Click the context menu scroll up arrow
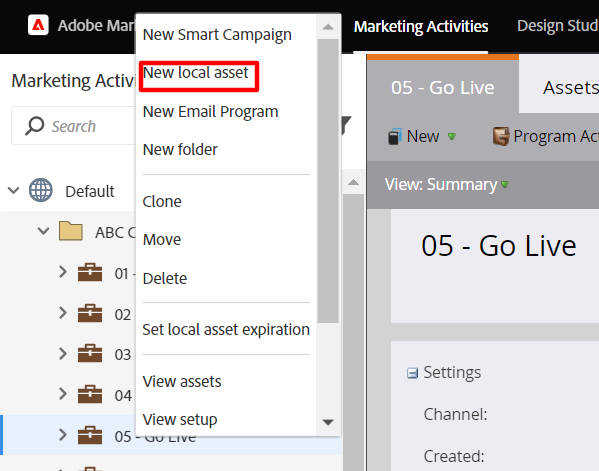599x471 pixels. point(328,27)
